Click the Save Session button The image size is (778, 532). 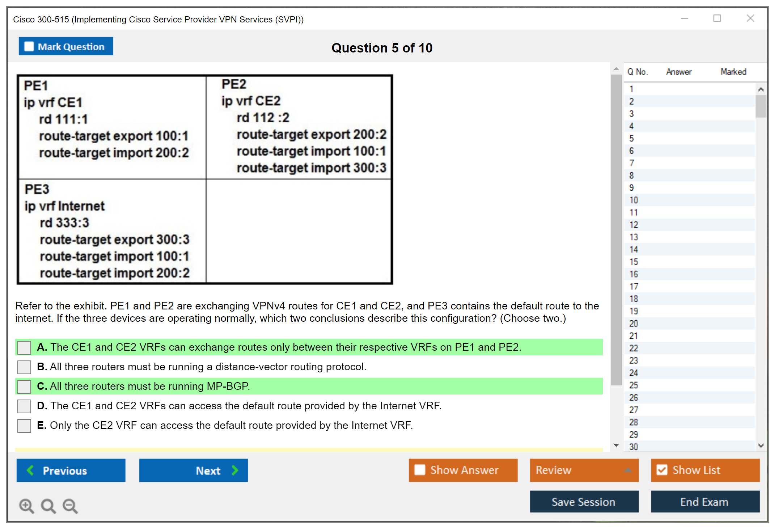pyautogui.click(x=584, y=502)
